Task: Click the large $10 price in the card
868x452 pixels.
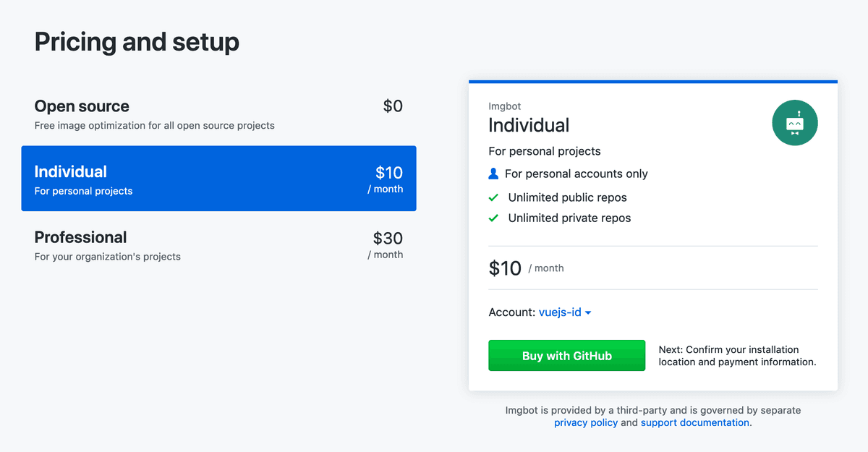Action: (x=505, y=268)
